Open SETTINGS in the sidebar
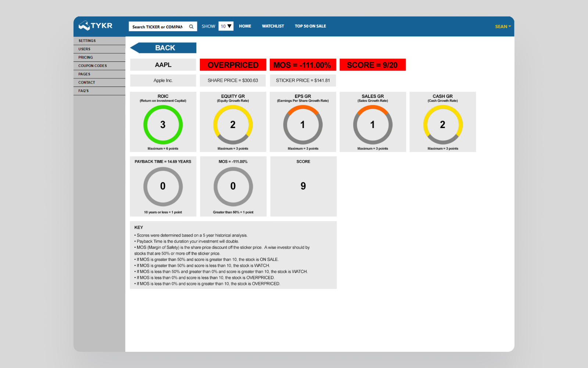Screen dimensions: 588x368 click(x=99, y=41)
